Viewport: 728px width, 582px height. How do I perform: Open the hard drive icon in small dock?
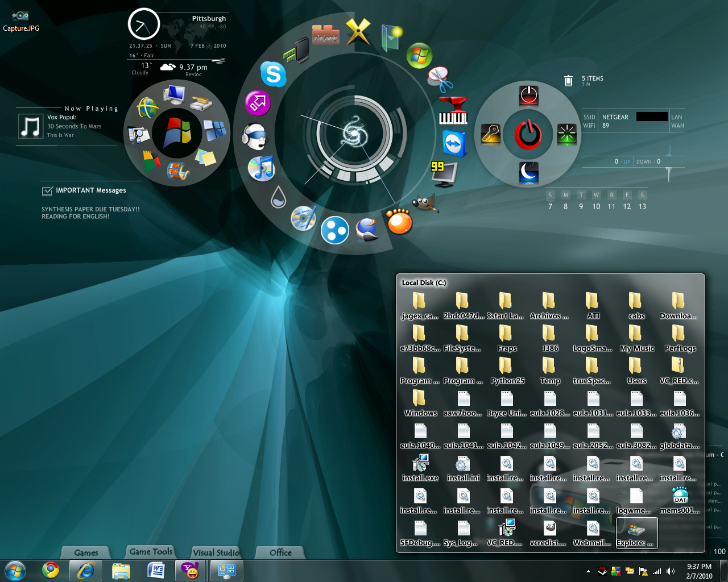tap(201, 104)
